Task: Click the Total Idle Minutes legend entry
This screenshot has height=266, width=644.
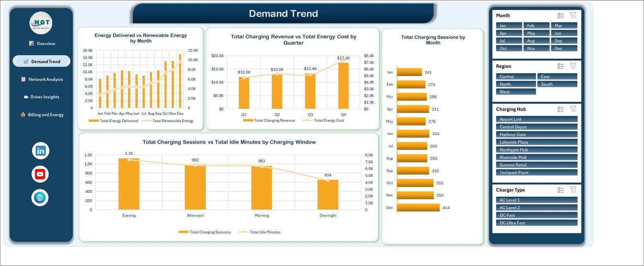Action: [x=260, y=232]
